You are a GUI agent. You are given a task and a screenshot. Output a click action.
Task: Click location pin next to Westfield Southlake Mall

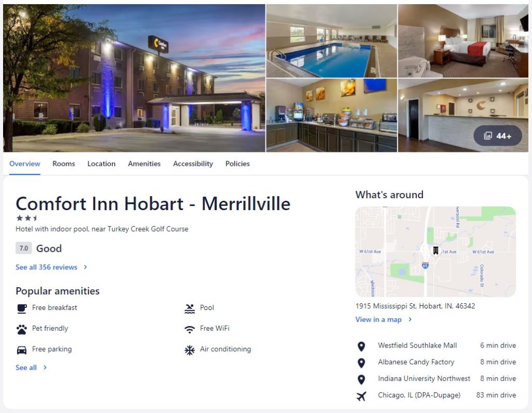tap(362, 346)
